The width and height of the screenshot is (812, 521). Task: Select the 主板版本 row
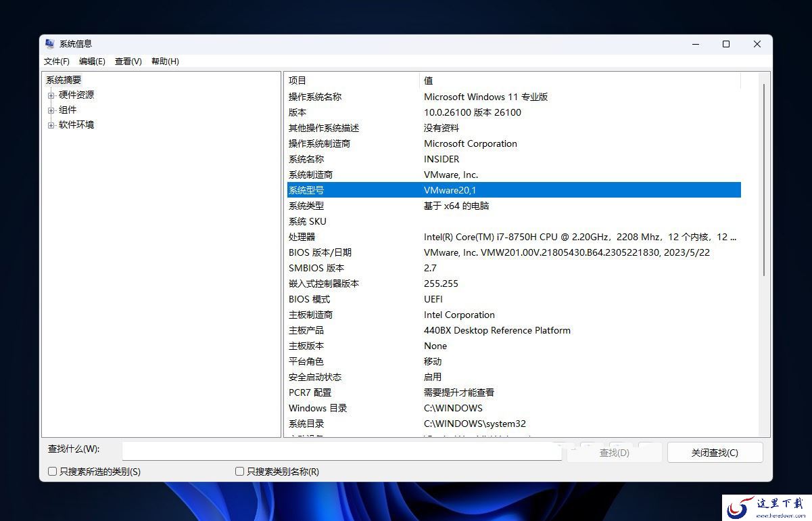click(514, 346)
